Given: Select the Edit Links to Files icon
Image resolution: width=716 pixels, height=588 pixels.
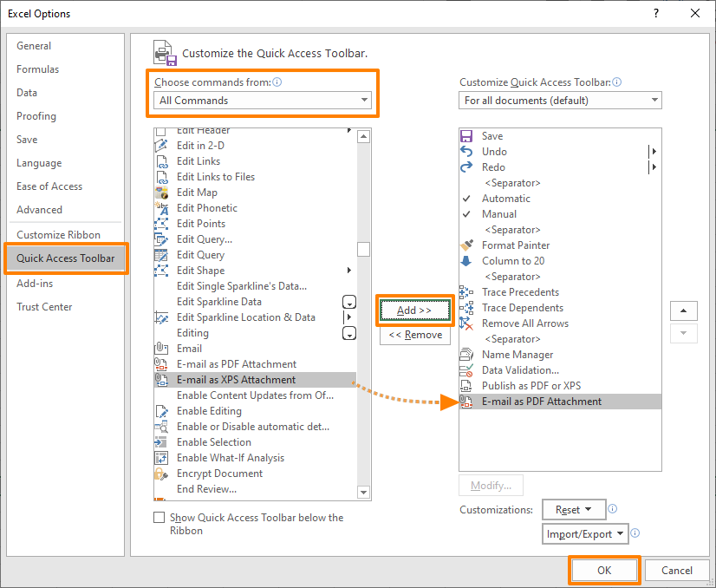Looking at the screenshot, I should (x=162, y=177).
